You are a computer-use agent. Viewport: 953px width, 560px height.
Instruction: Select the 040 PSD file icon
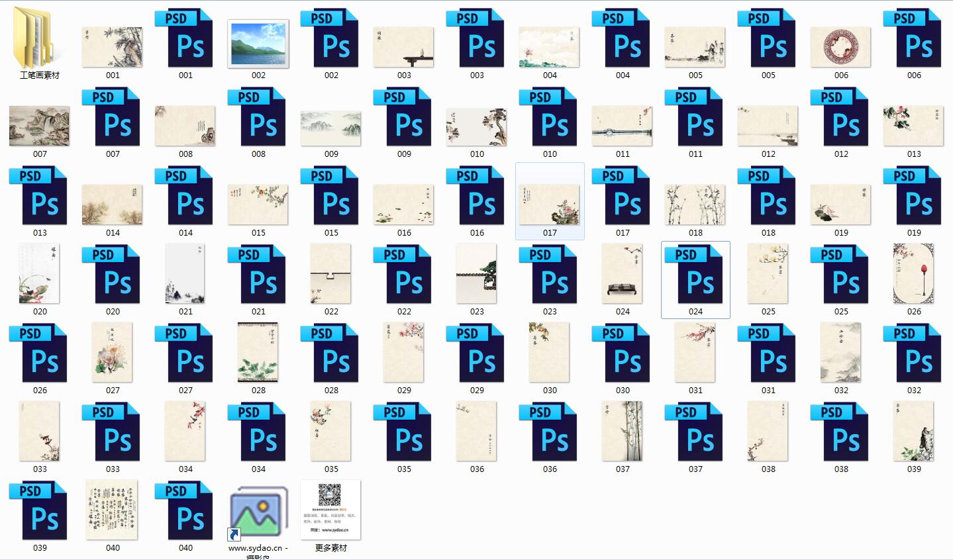point(185,511)
